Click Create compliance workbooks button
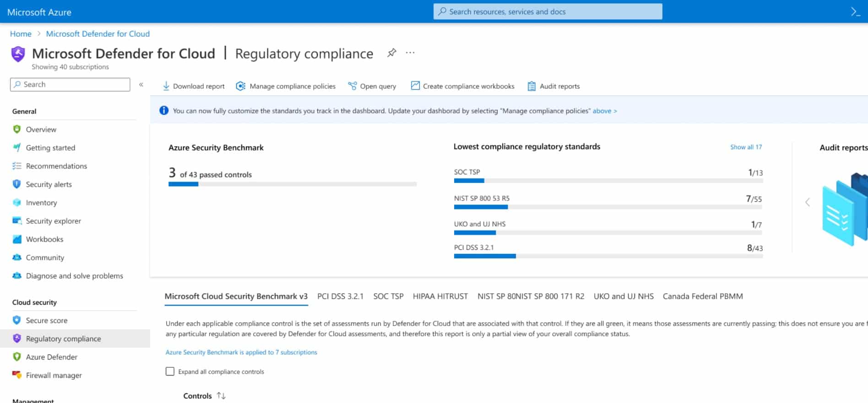868x403 pixels. [462, 86]
